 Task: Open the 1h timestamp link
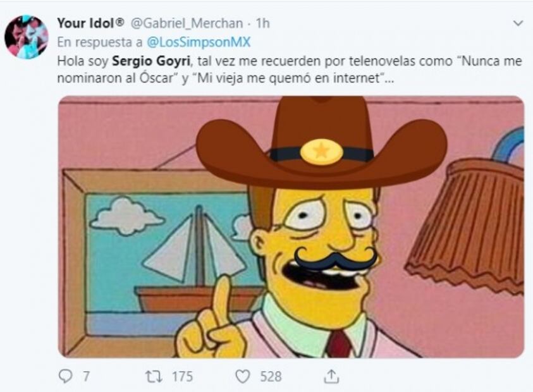coord(263,23)
